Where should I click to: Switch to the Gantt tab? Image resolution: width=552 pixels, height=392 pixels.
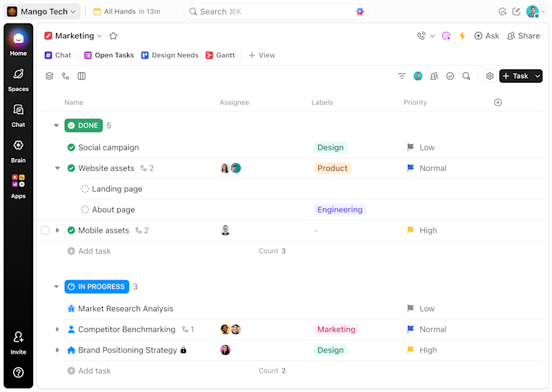click(220, 55)
